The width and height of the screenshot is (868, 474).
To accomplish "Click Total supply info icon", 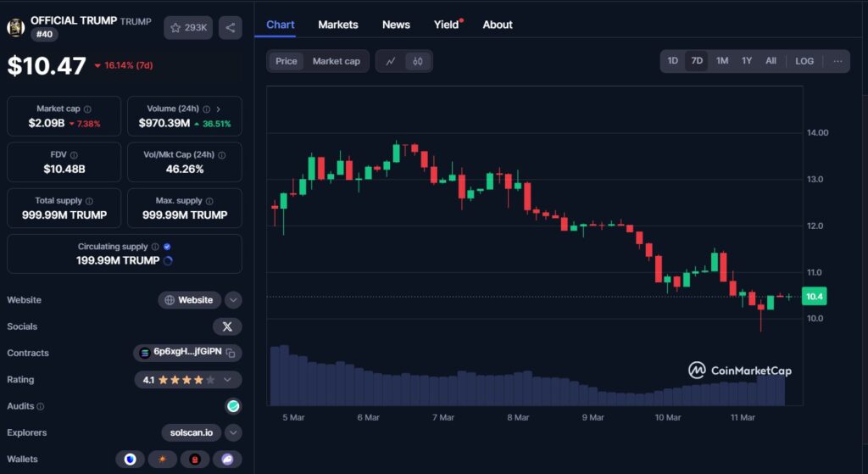I will point(89,201).
